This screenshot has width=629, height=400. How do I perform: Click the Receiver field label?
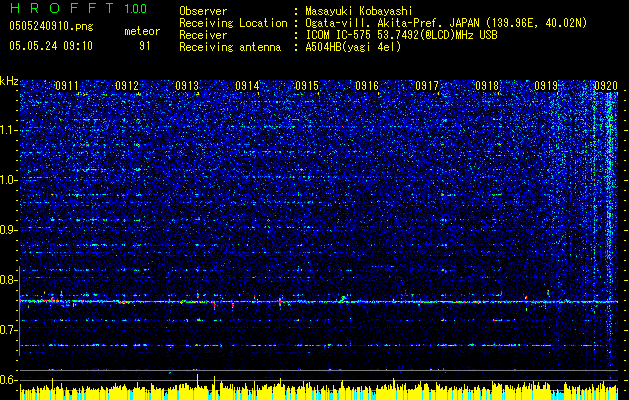pos(203,35)
